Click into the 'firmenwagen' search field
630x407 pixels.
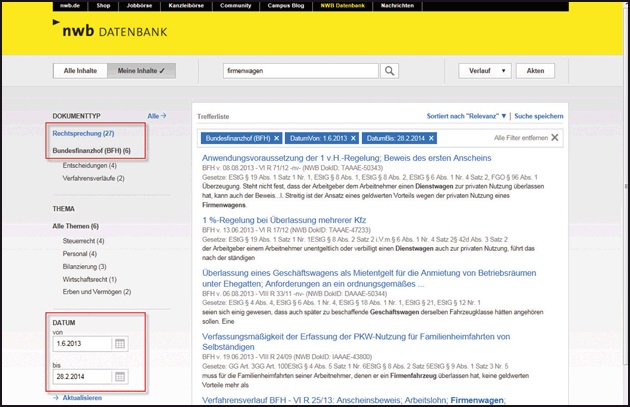click(300, 71)
